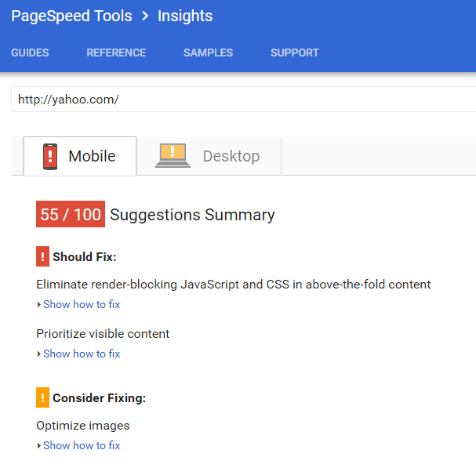
Task: Switch to the Mobile tab
Action: pos(80,156)
